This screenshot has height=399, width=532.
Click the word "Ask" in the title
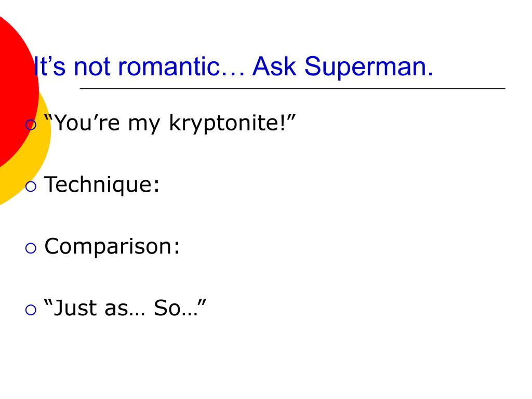[274, 66]
